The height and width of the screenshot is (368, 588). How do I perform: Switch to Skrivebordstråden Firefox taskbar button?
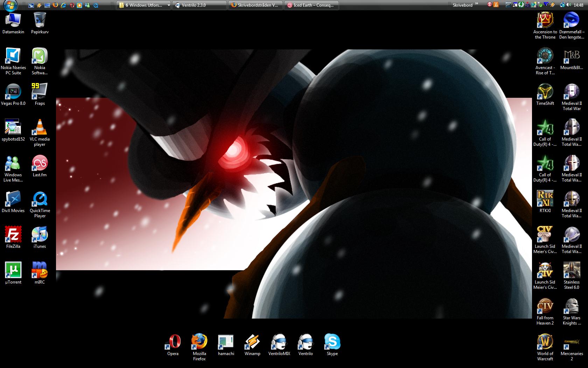pos(255,5)
